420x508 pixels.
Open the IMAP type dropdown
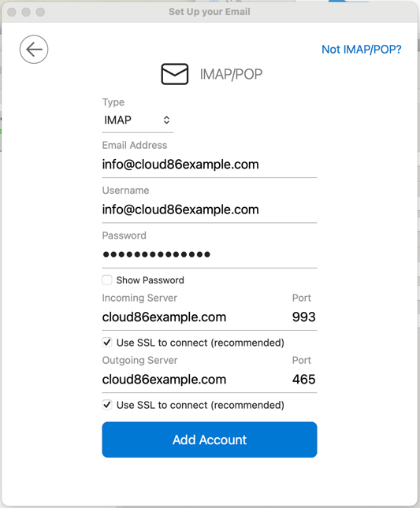point(138,121)
